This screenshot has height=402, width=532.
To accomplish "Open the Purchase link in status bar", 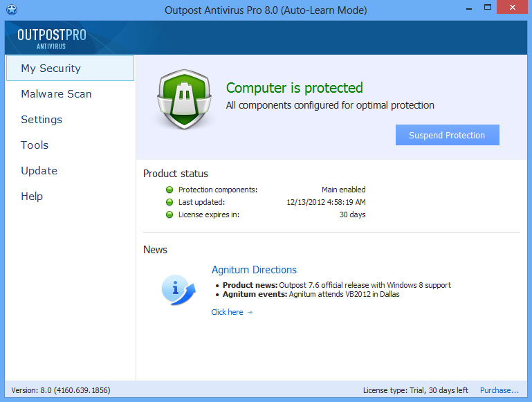I will click(499, 390).
